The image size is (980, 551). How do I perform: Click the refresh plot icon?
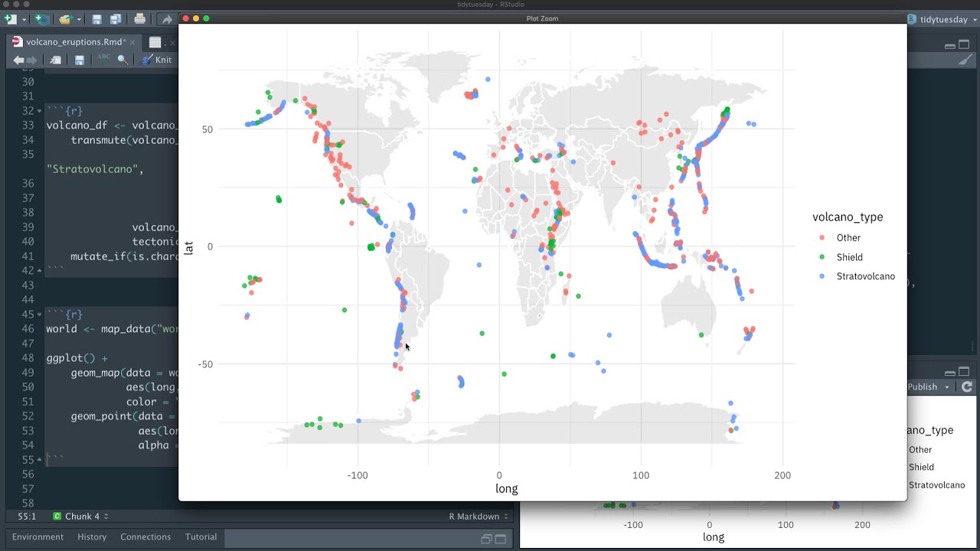[966, 387]
